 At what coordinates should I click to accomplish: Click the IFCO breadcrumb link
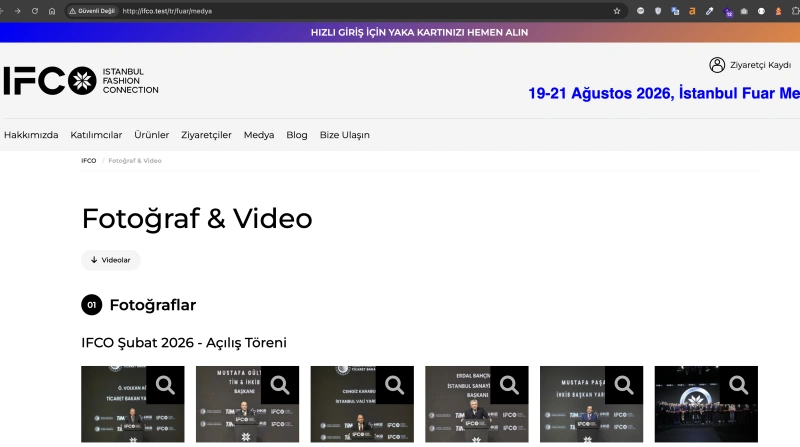89,161
